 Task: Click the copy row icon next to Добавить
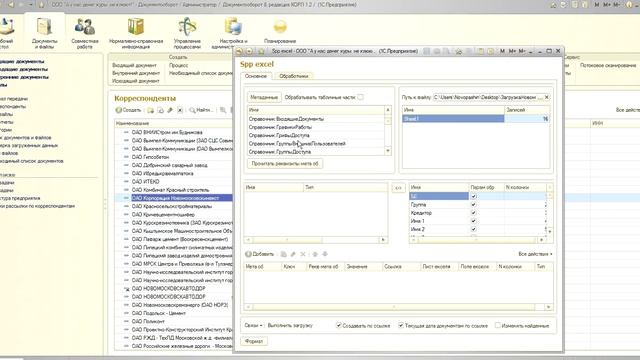point(283,254)
